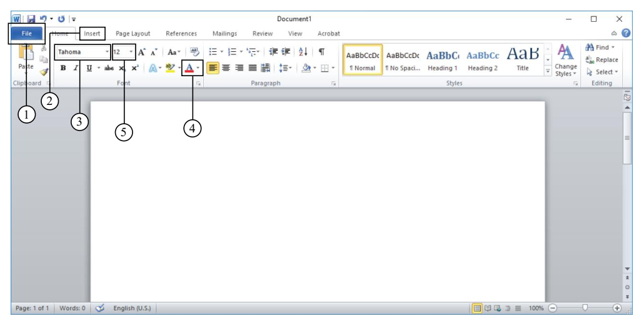This screenshot has height=331, width=644.
Task: Click the Justify alignment icon
Action: (x=253, y=68)
